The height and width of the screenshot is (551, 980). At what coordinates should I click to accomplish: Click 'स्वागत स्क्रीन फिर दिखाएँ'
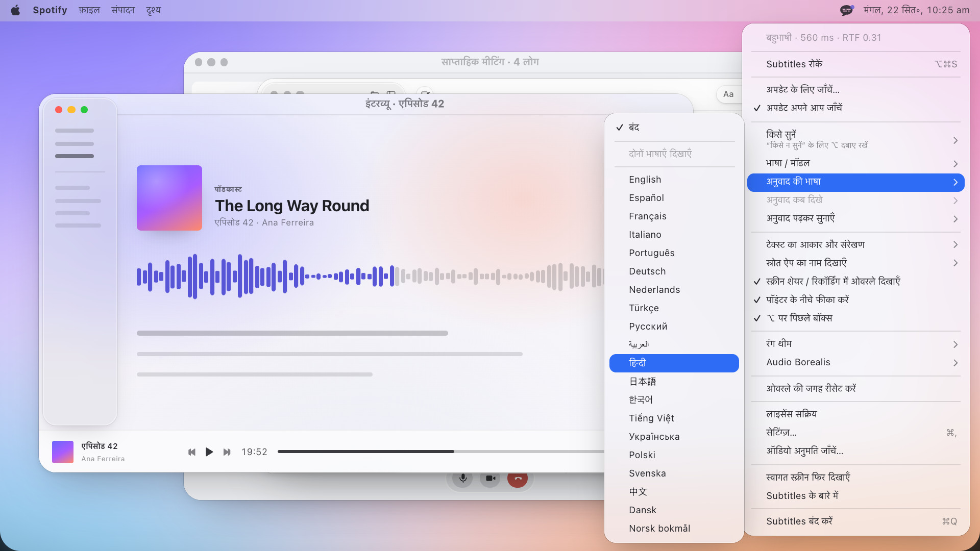pyautogui.click(x=856, y=478)
